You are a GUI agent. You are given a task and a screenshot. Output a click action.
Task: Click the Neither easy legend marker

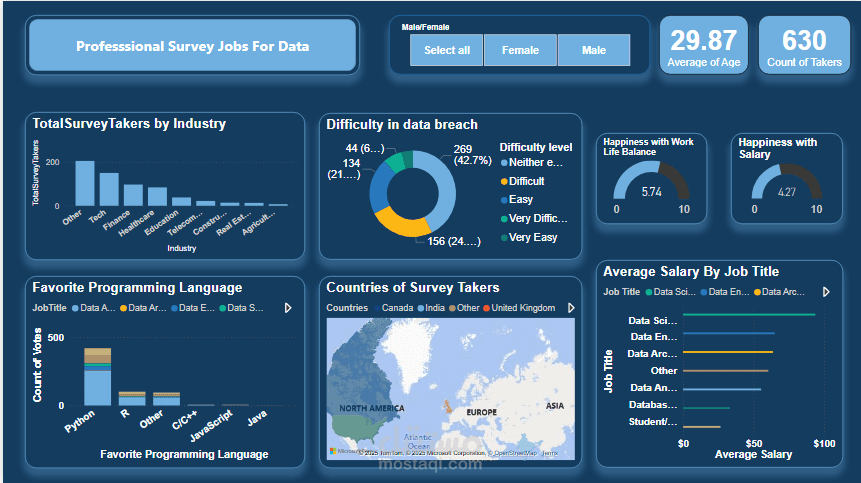tap(504, 163)
